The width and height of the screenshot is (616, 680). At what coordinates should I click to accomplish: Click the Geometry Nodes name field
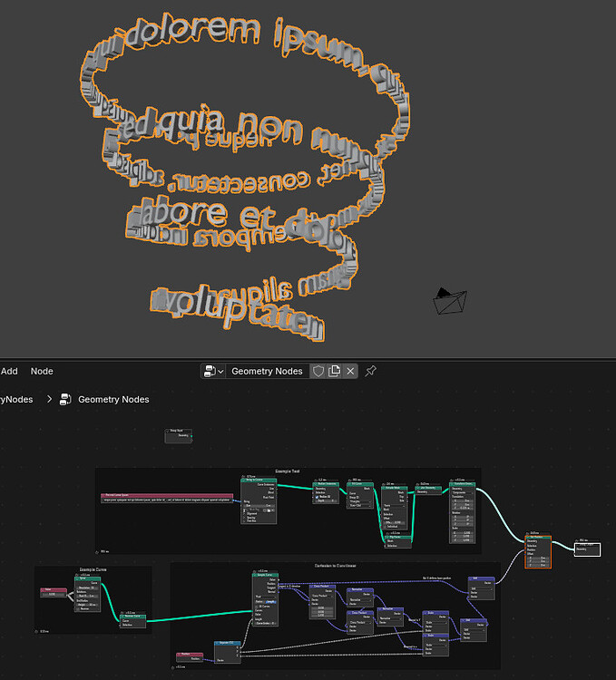(267, 371)
